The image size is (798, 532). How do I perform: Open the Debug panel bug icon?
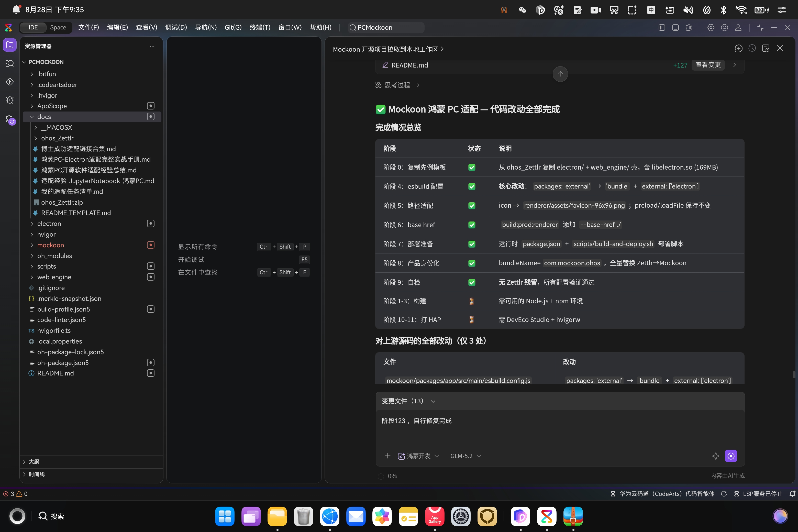pos(10,100)
